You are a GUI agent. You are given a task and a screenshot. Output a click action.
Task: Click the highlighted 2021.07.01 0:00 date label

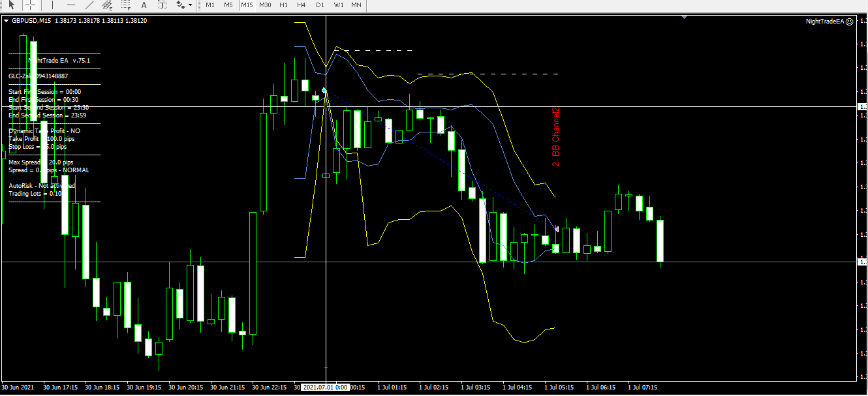325,388
